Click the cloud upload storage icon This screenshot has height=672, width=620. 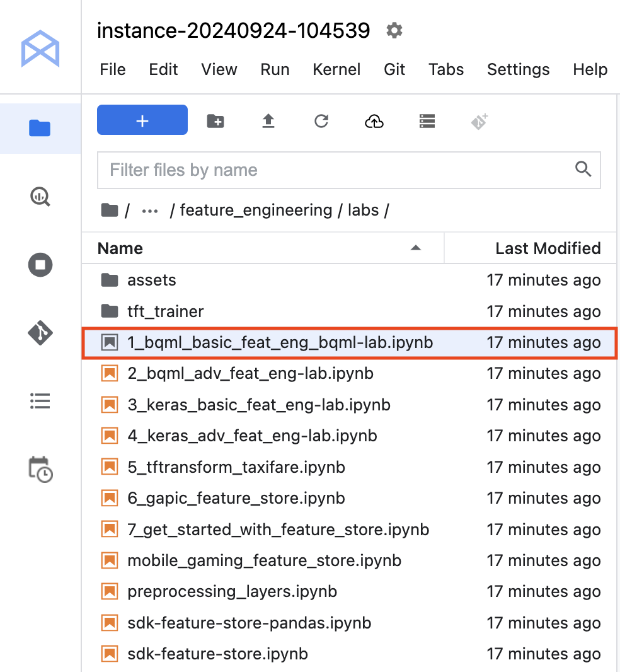pyautogui.click(x=374, y=121)
